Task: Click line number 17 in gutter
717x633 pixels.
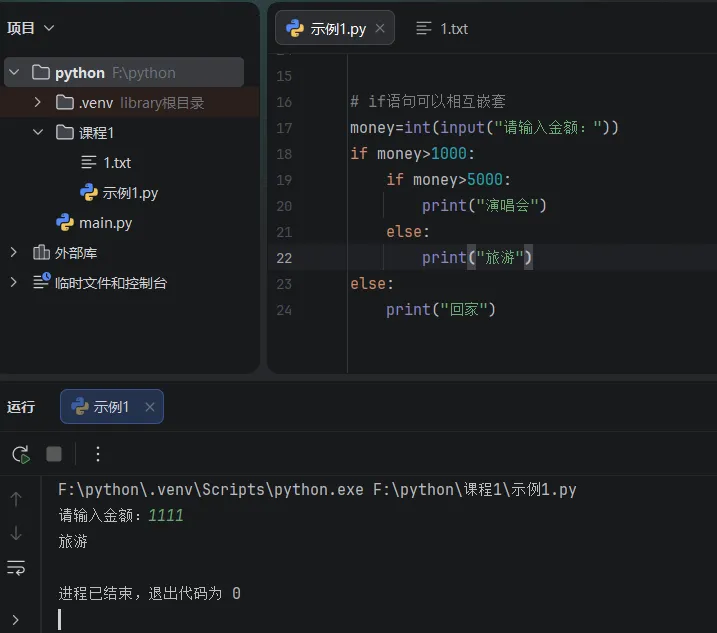Action: (x=284, y=128)
